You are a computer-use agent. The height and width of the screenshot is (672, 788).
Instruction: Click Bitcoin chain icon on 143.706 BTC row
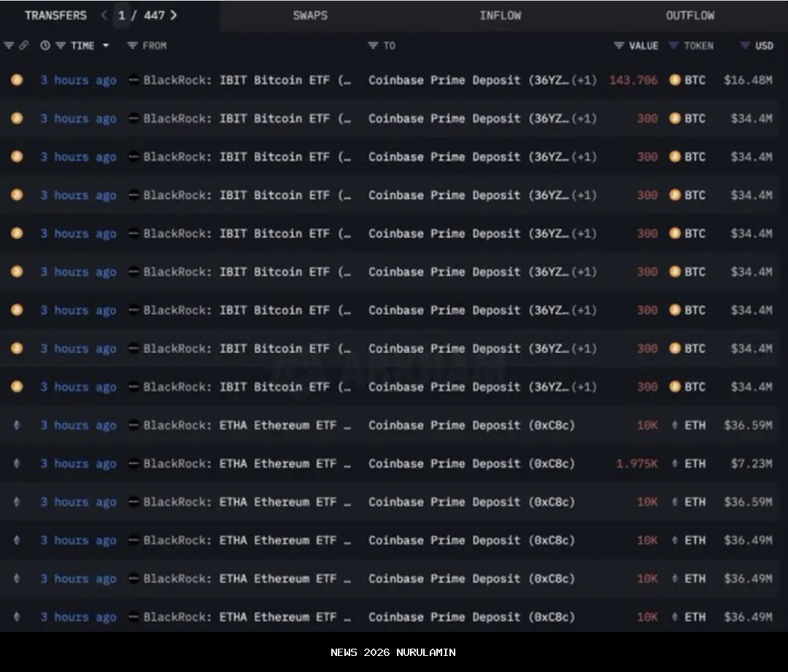click(x=17, y=80)
